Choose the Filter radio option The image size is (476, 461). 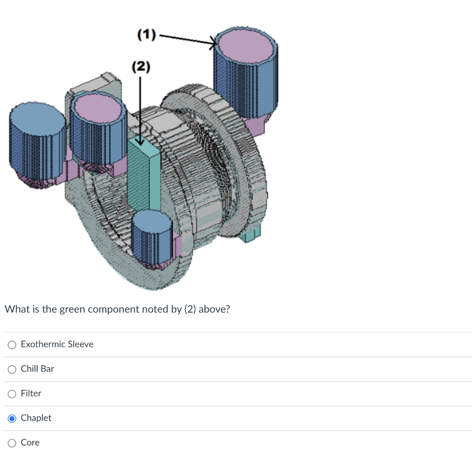(12, 394)
